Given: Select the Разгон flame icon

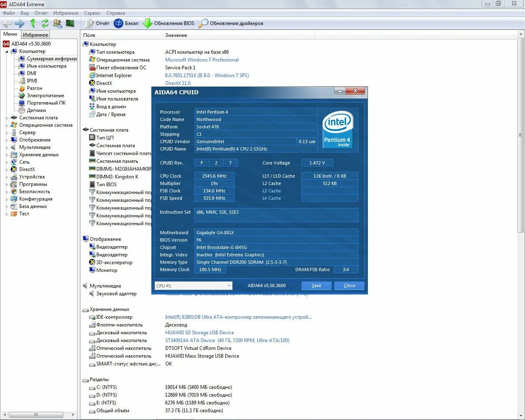Looking at the screenshot, I should [22, 88].
